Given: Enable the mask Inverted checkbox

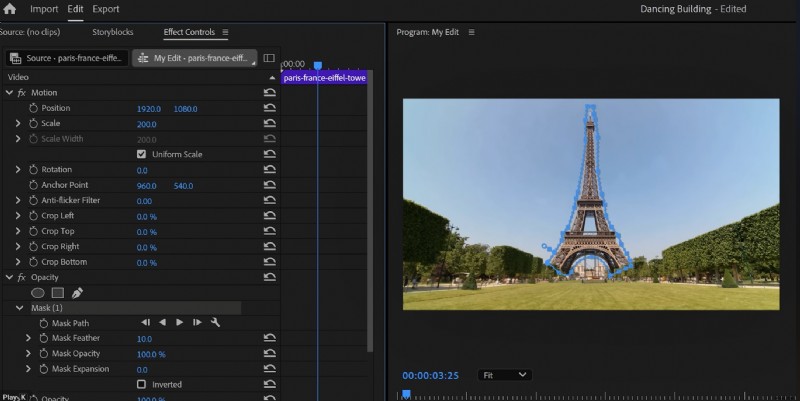Looking at the screenshot, I should tap(141, 384).
